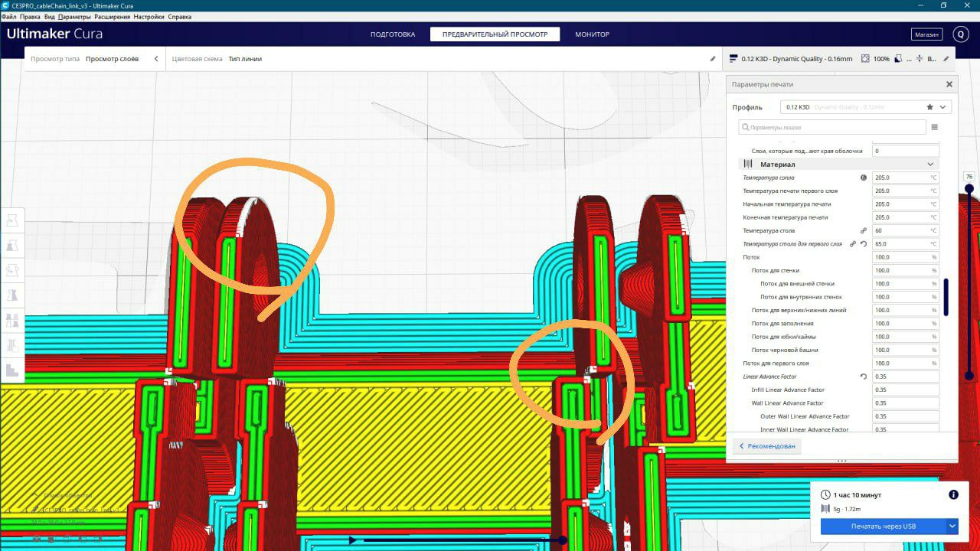This screenshot has height=551, width=980.
Task: Open the Расширения menu
Action: pos(113,16)
